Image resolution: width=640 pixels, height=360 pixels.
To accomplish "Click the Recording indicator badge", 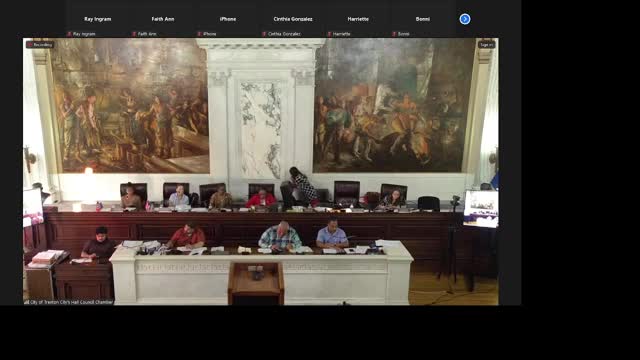I will [x=40, y=44].
